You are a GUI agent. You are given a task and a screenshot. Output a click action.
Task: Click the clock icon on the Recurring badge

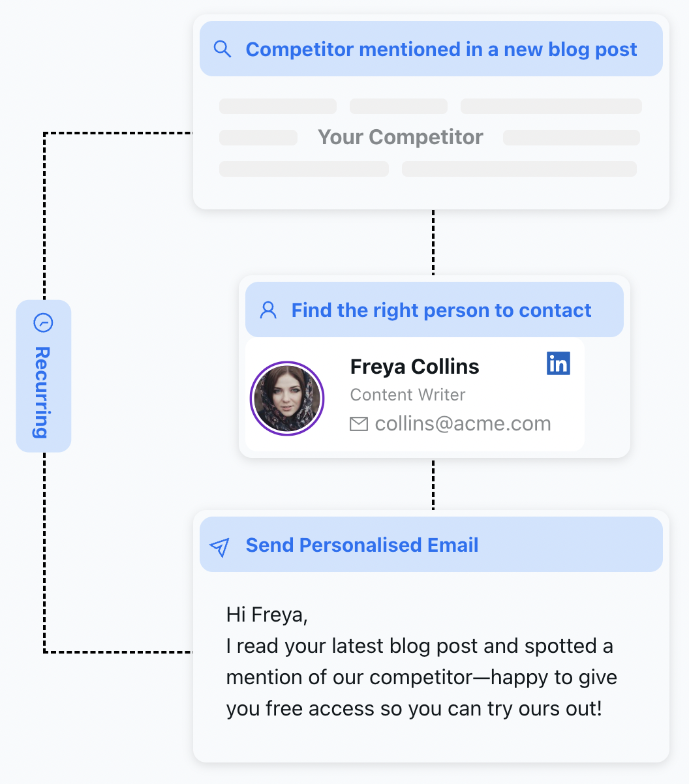point(43,322)
